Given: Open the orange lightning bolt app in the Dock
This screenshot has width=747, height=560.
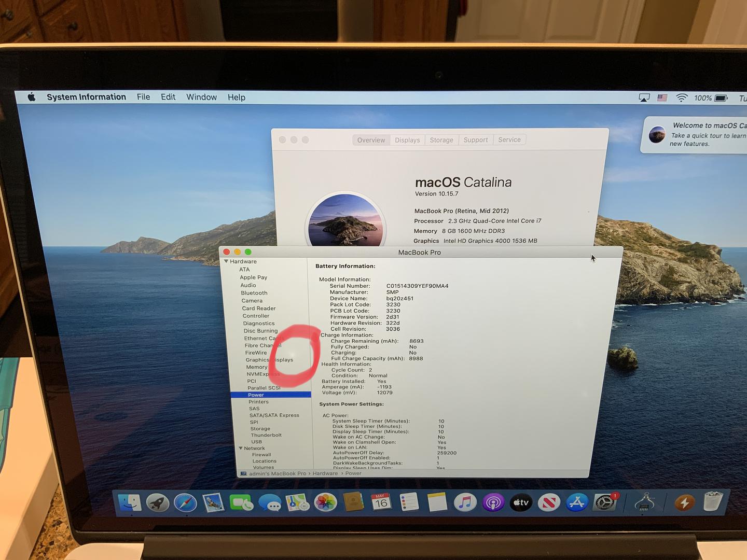Looking at the screenshot, I should [685, 502].
